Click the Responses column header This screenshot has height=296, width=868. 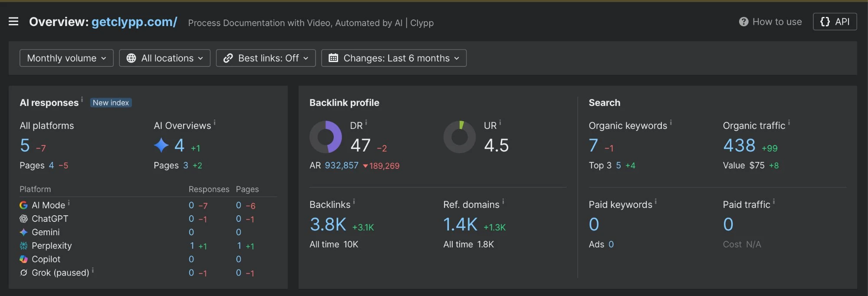pos(209,189)
